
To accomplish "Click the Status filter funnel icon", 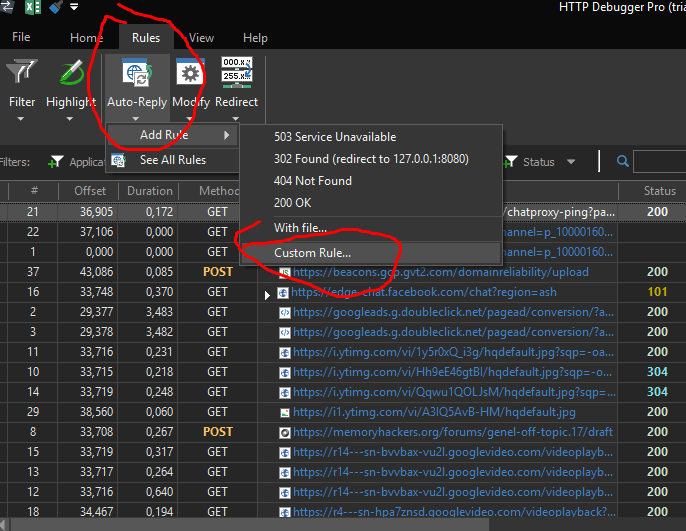I will coord(510,162).
